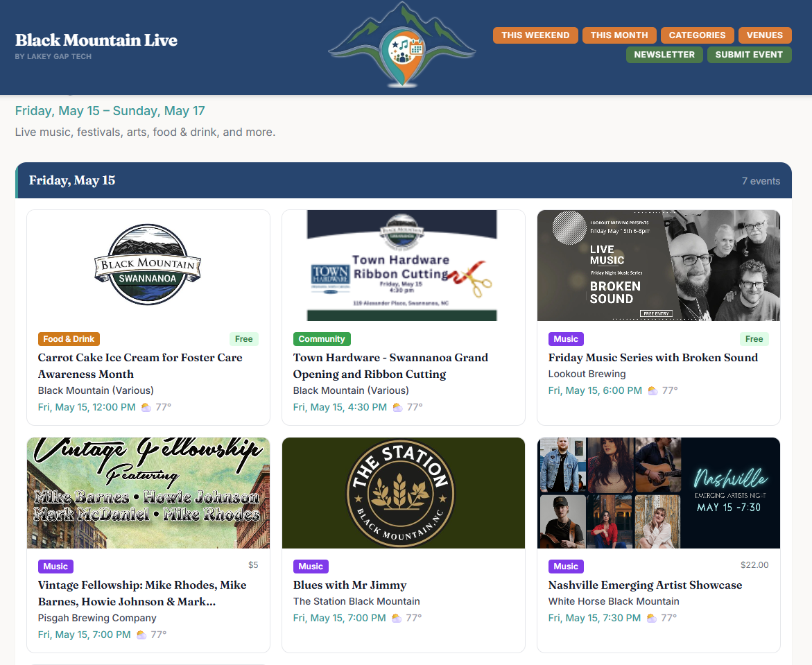Open Black Mountain Swannanoa logo thumbnail
The image size is (812, 665).
click(148, 265)
